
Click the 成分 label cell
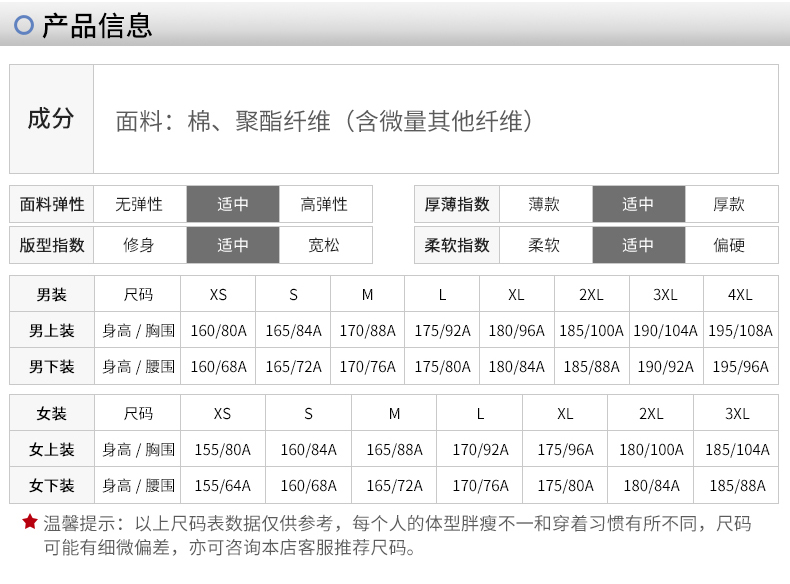[x=51, y=119]
